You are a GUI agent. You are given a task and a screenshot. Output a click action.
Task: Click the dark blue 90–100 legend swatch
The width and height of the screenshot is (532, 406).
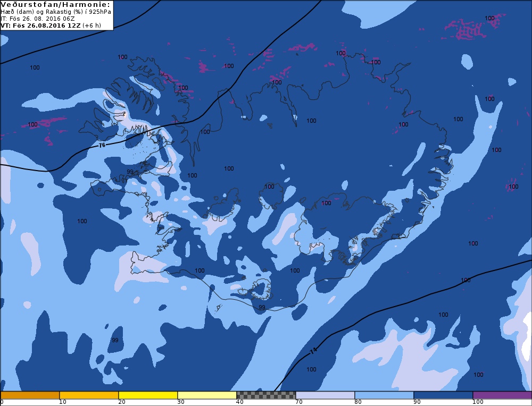(443, 395)
